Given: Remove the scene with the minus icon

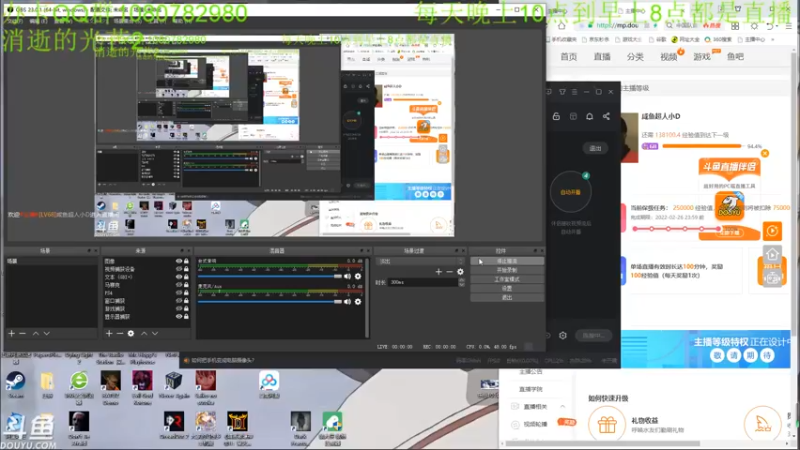Looking at the screenshot, I should 22,333.
